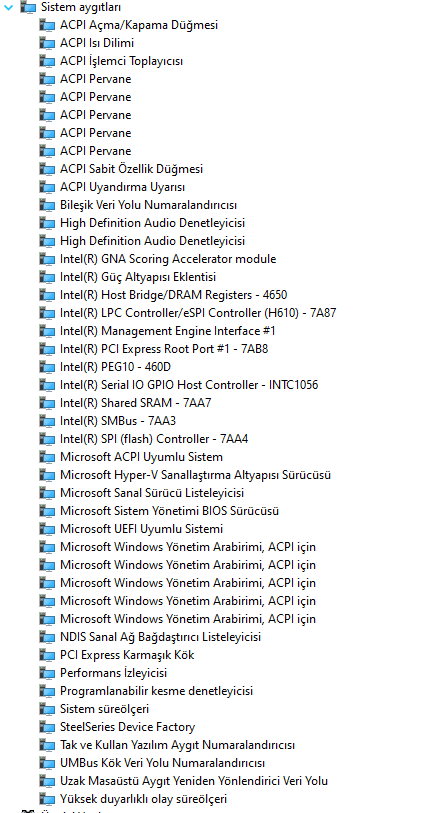Click the icon beside PCI Express Karmaşık Kök
The width and height of the screenshot is (428, 813).
coord(47,655)
